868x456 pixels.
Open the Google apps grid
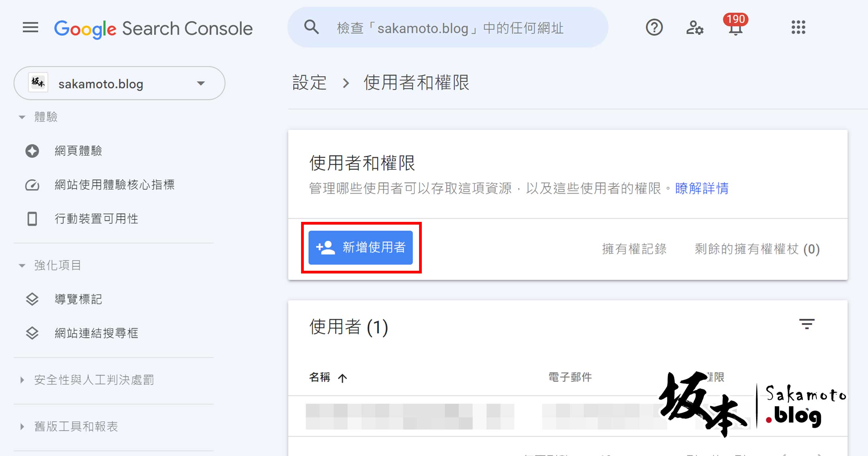[x=798, y=27]
